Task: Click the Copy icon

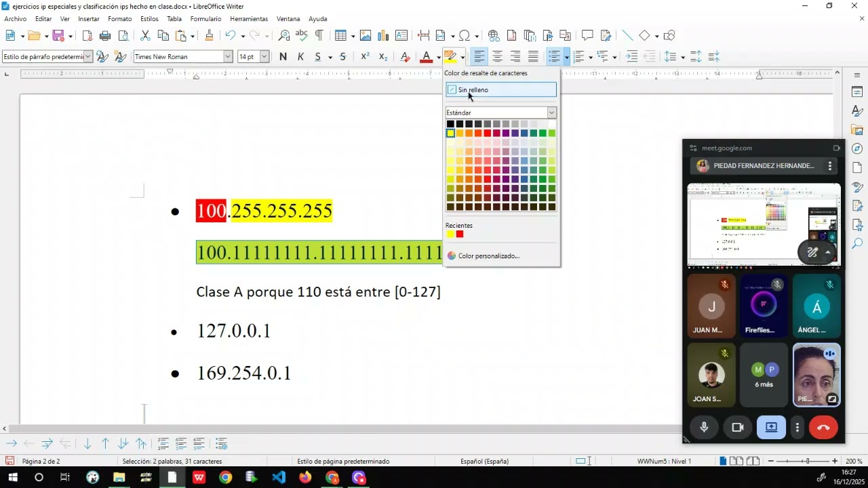Action: [x=163, y=36]
